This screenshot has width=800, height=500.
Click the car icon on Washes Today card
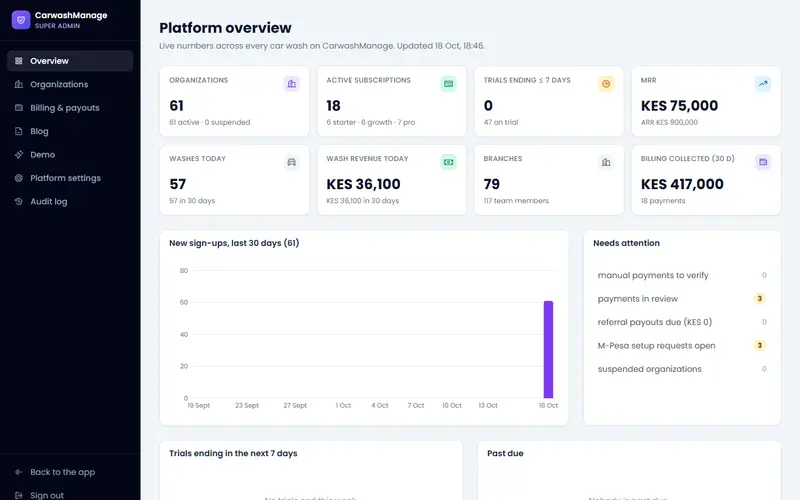click(292, 162)
